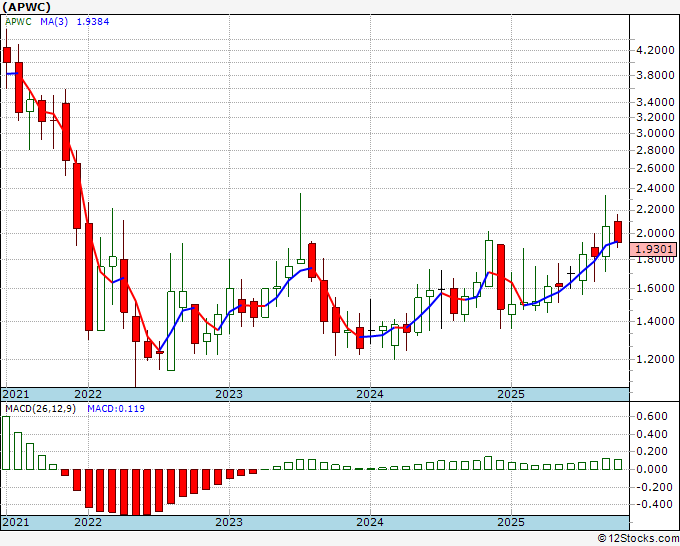
Task: Select 2022 on the price chart timeline
Action: [88, 394]
